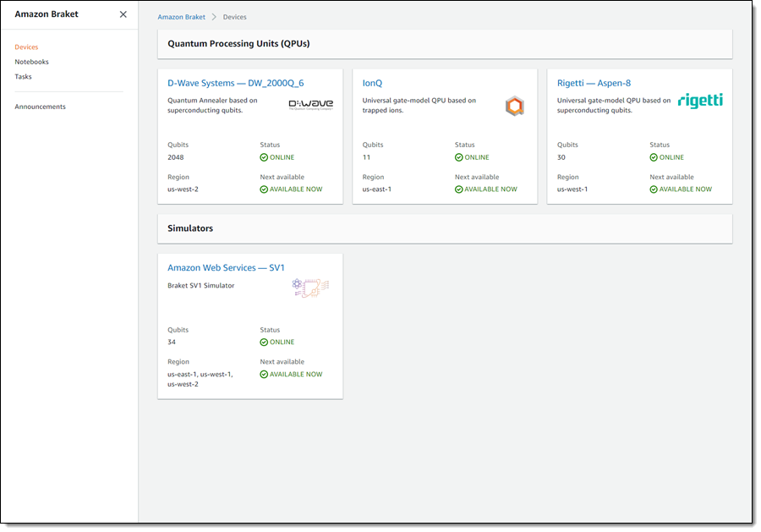Click the Amazon Braket sidebar title

pos(47,14)
